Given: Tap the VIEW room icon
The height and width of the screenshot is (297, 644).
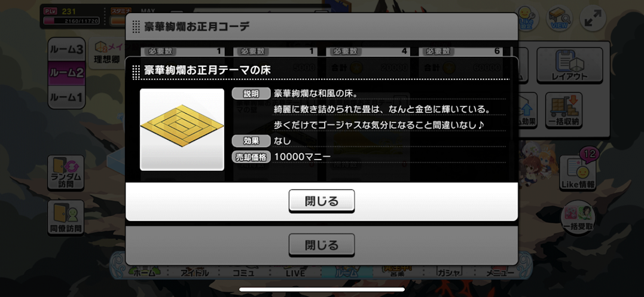Looking at the screenshot, I should (x=559, y=19).
